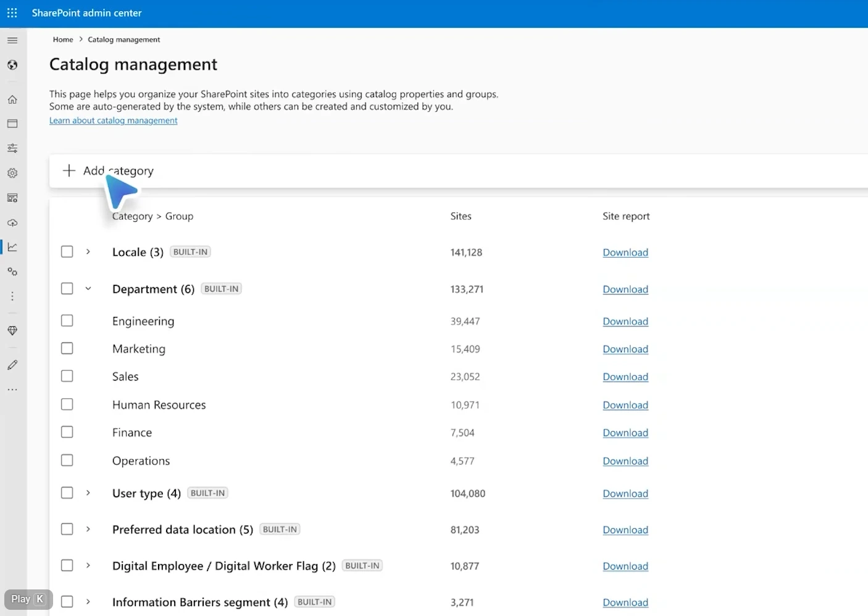Expand the User type (4) category
The width and height of the screenshot is (868, 616).
tap(88, 493)
